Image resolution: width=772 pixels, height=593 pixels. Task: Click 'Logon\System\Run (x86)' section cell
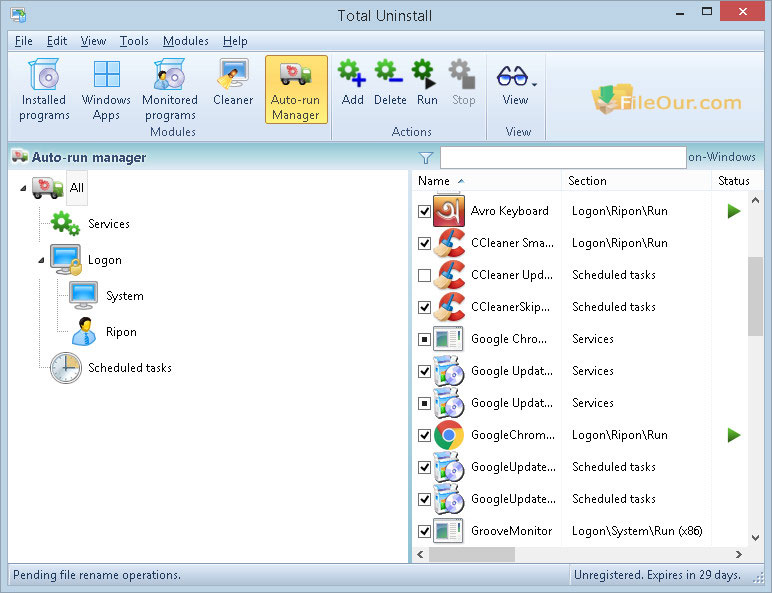[x=637, y=531]
